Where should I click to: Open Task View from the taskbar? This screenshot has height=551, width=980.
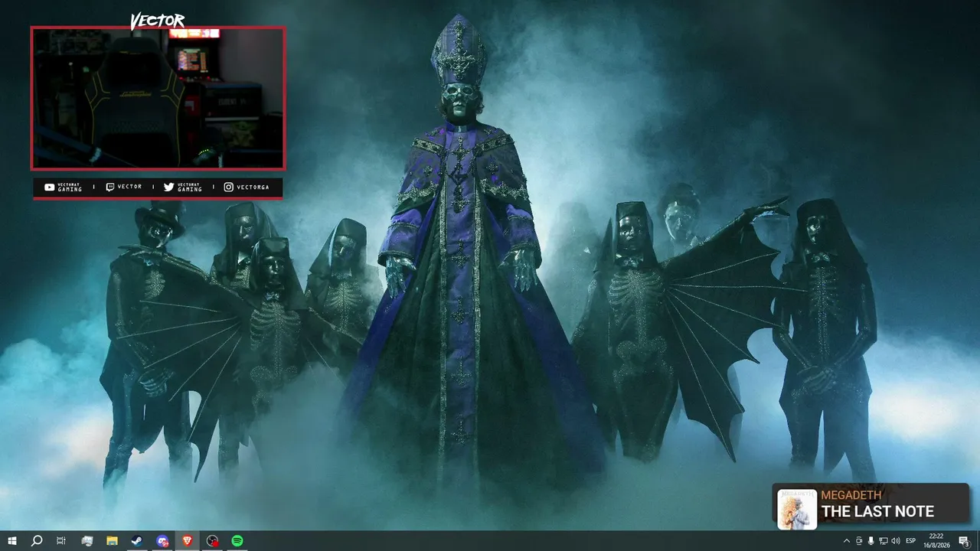pyautogui.click(x=61, y=541)
